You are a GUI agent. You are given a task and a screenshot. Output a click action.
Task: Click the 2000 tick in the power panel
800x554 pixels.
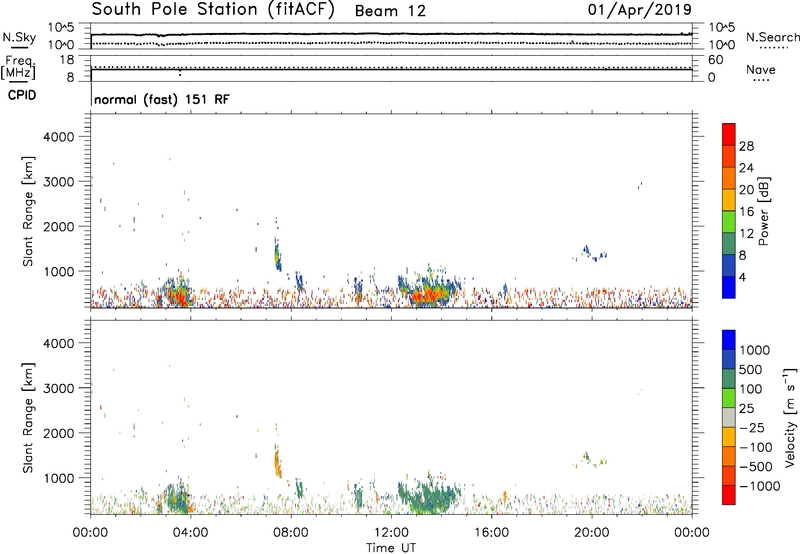58,226
